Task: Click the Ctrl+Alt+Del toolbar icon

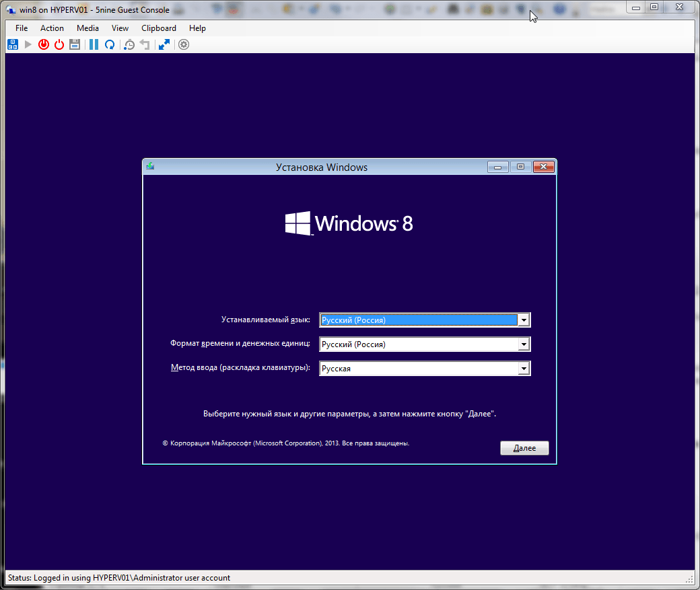Action: click(x=13, y=44)
